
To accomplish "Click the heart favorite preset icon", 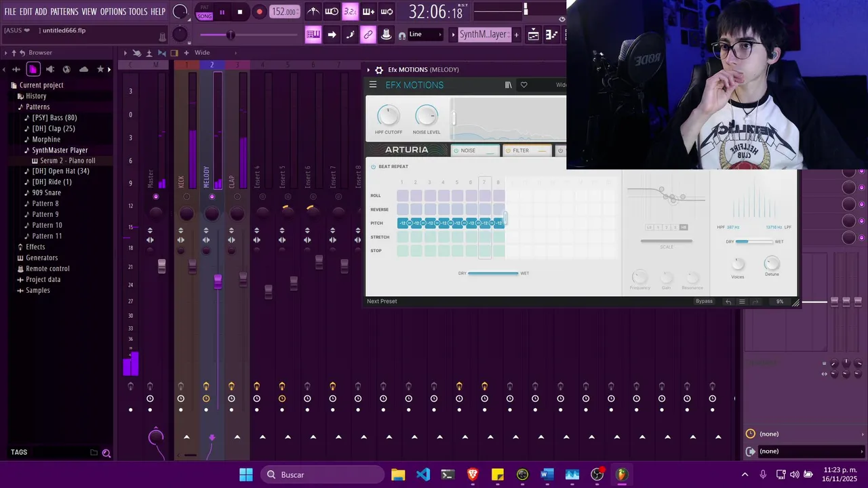I will click(x=524, y=85).
